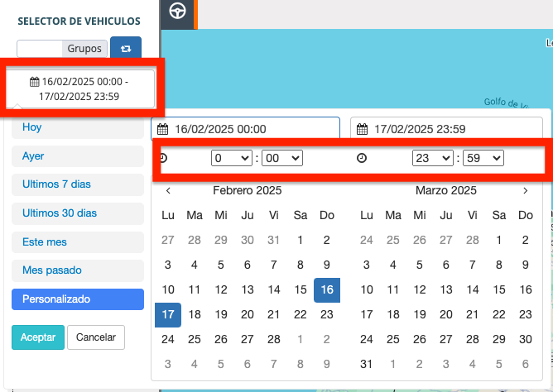This screenshot has width=553, height=392.
Task: Click calendar icon in end date field
Action: click(363, 129)
